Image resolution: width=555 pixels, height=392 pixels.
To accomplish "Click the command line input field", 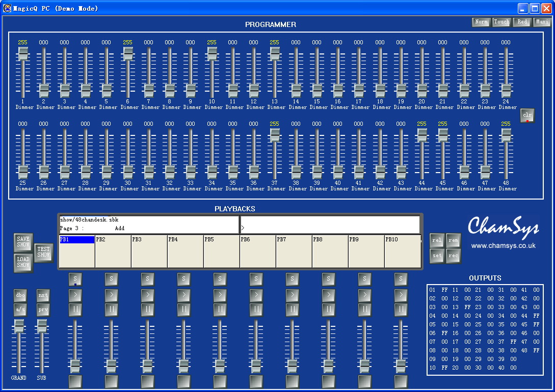I will tap(330, 225).
